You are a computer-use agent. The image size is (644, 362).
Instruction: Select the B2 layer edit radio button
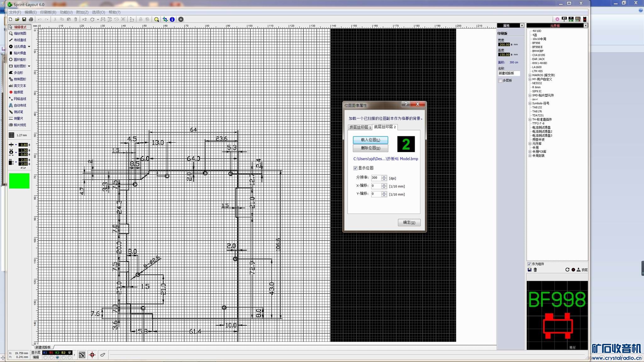(64, 357)
